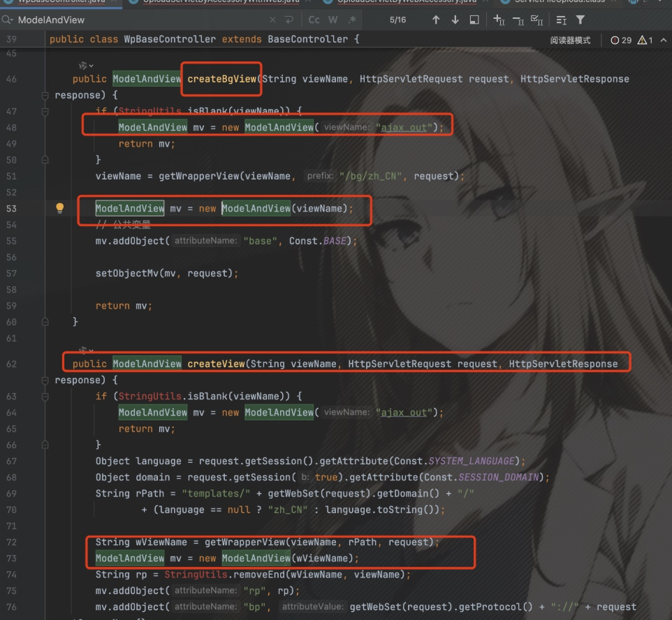The image size is (672, 620).
Task: Click StringUtils.removeEnd on line 74
Action: 224,575
